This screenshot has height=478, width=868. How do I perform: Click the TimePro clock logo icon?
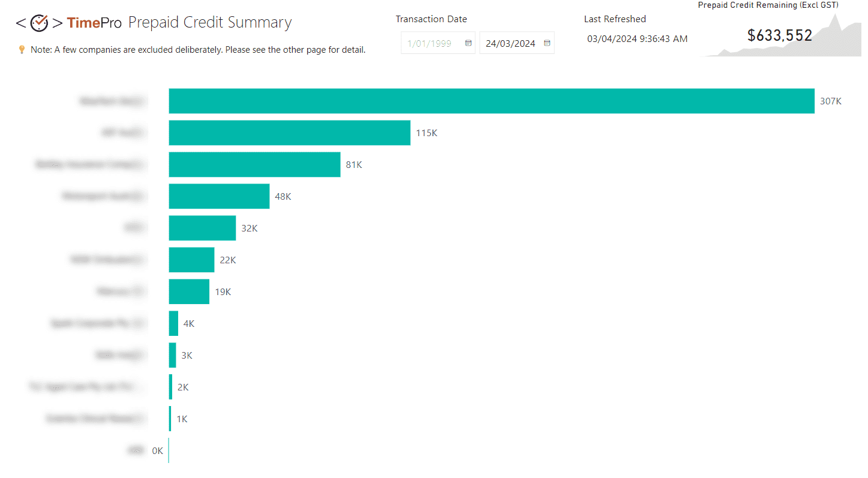point(39,23)
